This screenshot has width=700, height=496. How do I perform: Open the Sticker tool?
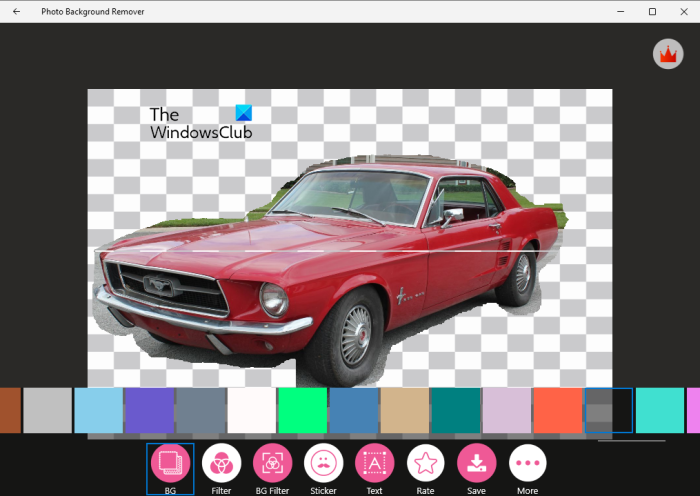coord(323,469)
